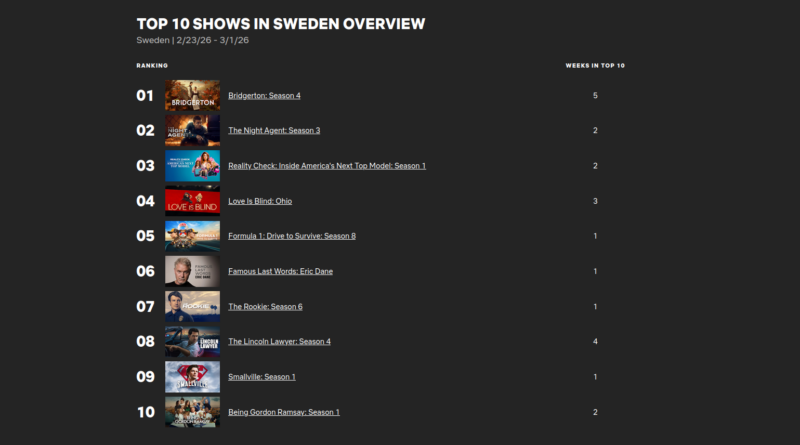The image size is (800, 445).
Task: Click the Sweden date range subtitle
Action: [x=192, y=40]
